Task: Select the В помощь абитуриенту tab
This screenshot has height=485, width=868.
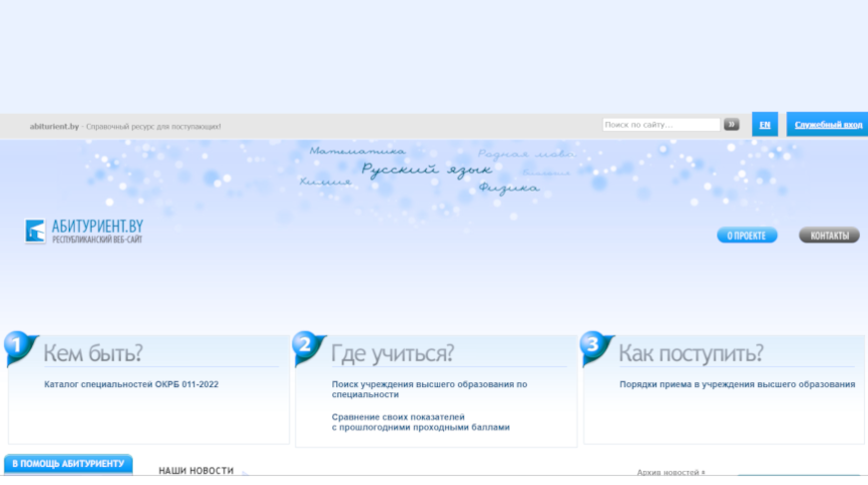Action: point(69,464)
